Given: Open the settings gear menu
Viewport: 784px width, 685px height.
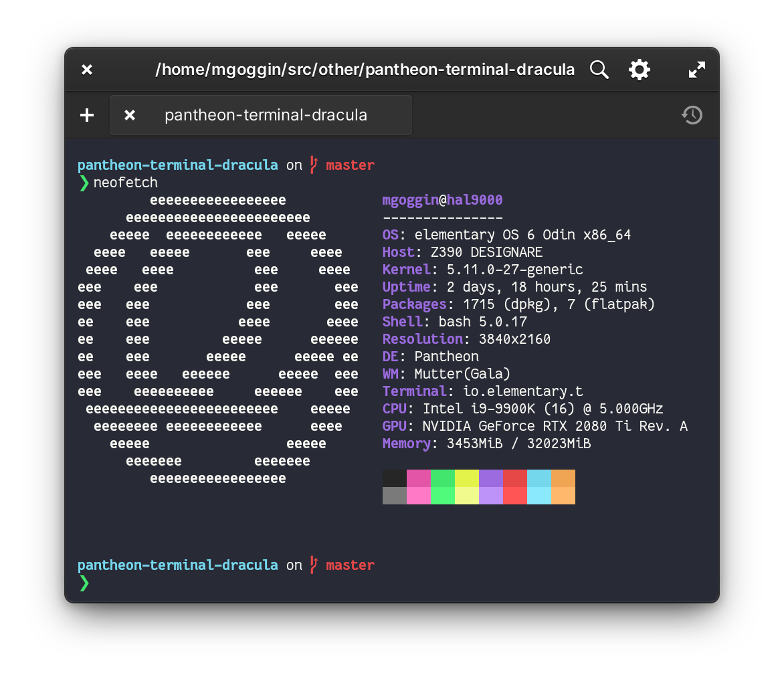Looking at the screenshot, I should point(640,70).
